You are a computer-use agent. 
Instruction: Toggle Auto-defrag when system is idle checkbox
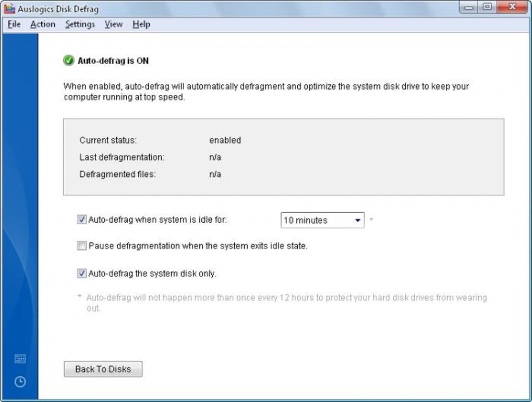pos(81,220)
